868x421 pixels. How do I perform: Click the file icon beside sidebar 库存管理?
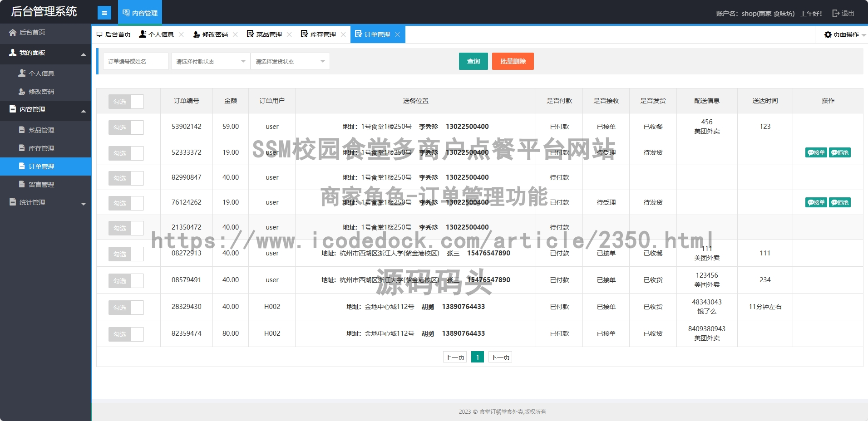tap(22, 148)
